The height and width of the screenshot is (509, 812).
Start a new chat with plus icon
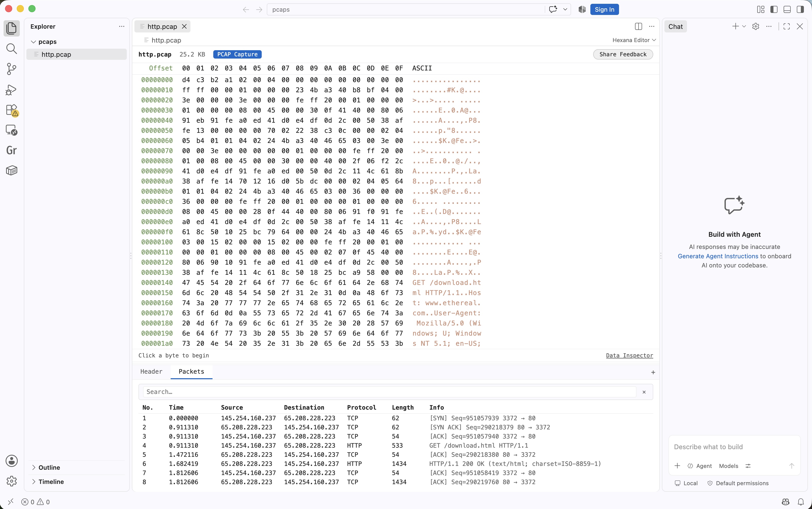[736, 26]
